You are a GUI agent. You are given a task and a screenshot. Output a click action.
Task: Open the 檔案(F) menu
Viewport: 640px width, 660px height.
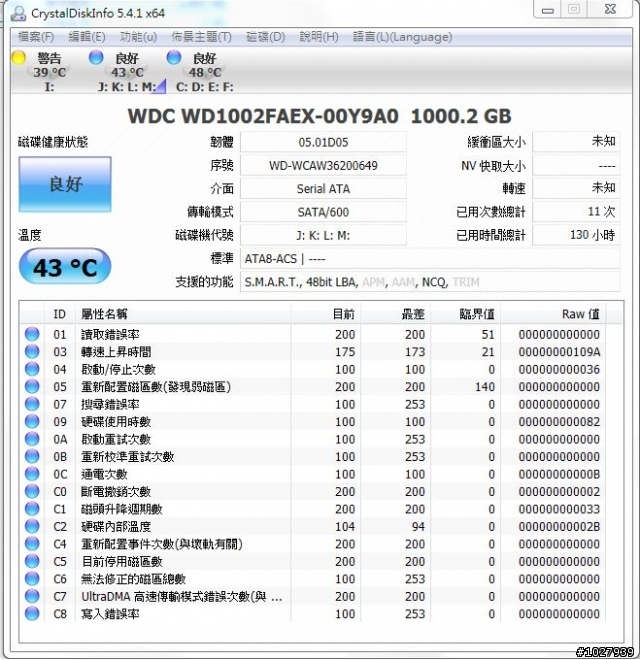coord(36,37)
